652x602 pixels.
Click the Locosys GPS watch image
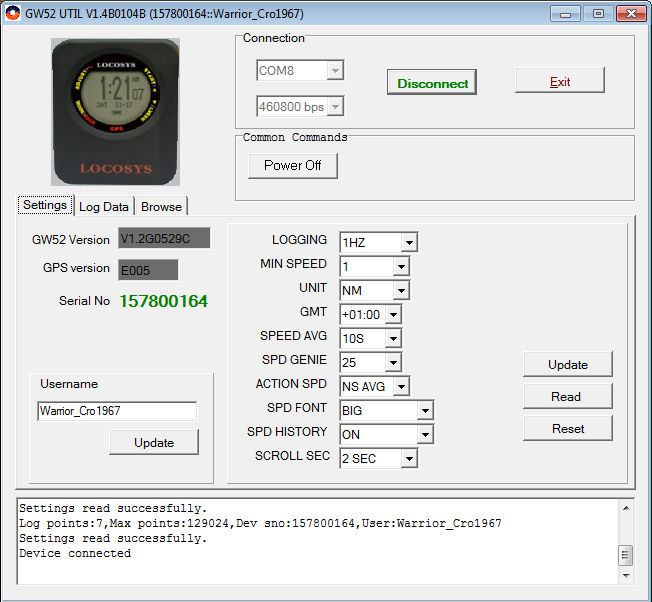pos(116,112)
